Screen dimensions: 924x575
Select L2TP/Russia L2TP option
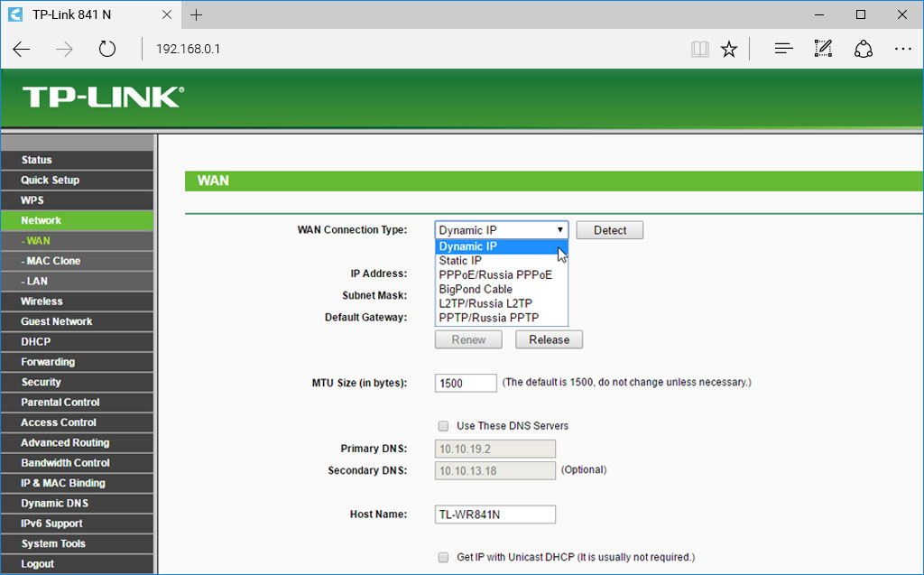click(502, 303)
